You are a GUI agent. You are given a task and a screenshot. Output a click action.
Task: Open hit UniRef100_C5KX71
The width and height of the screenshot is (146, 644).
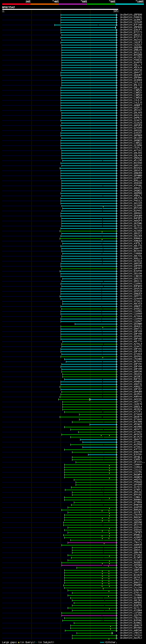click(131, 543)
